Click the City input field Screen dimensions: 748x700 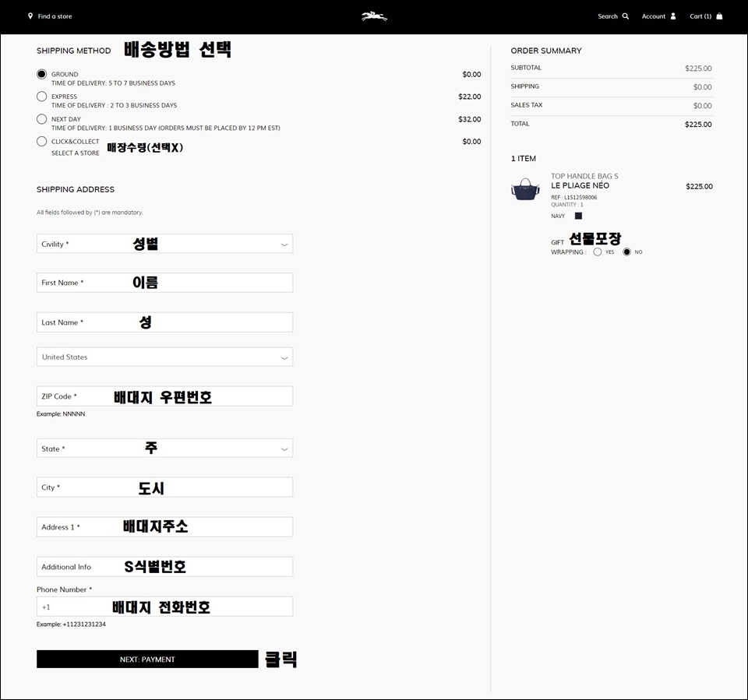tap(164, 487)
